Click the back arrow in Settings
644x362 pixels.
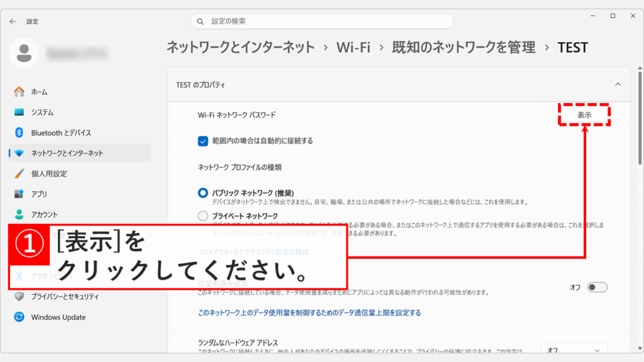[13, 21]
